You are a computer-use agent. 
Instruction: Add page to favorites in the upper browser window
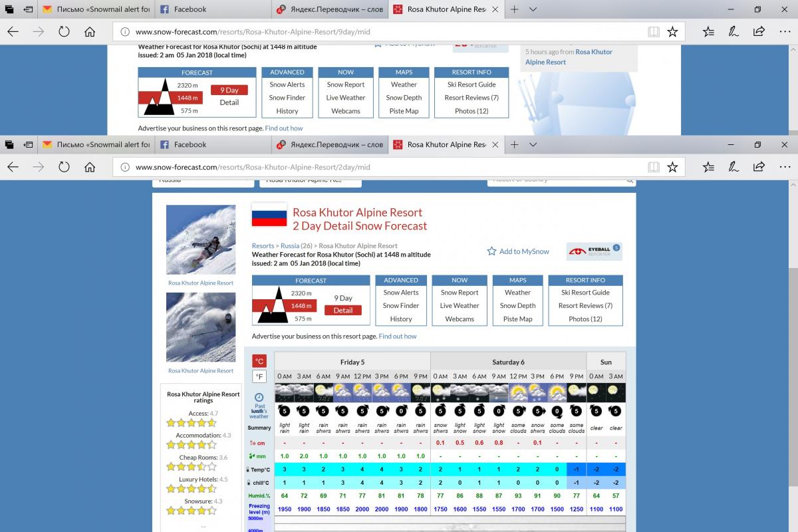click(672, 31)
